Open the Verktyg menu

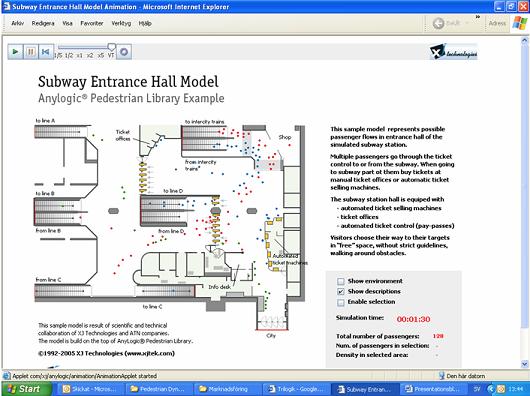click(x=121, y=23)
